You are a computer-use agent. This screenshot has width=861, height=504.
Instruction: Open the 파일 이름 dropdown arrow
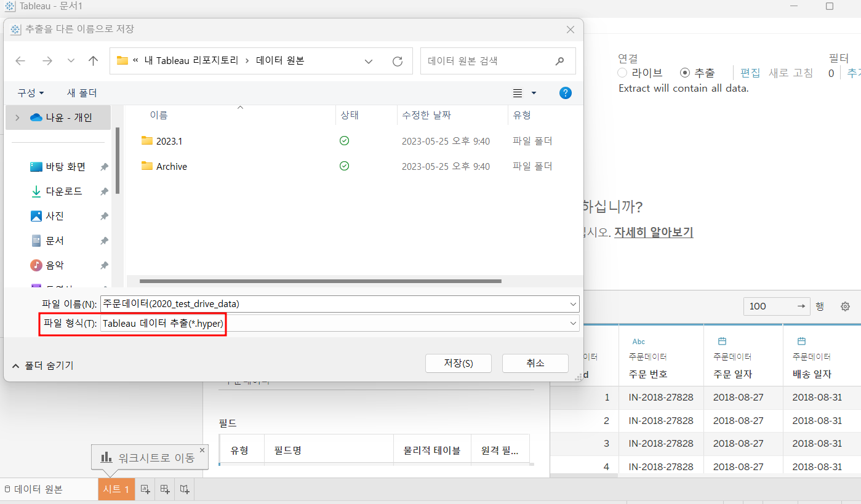tap(574, 304)
